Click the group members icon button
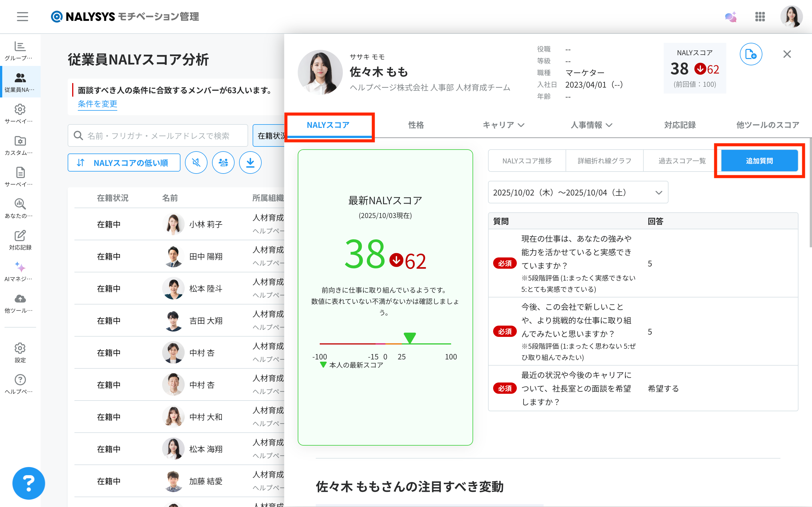 [x=223, y=163]
